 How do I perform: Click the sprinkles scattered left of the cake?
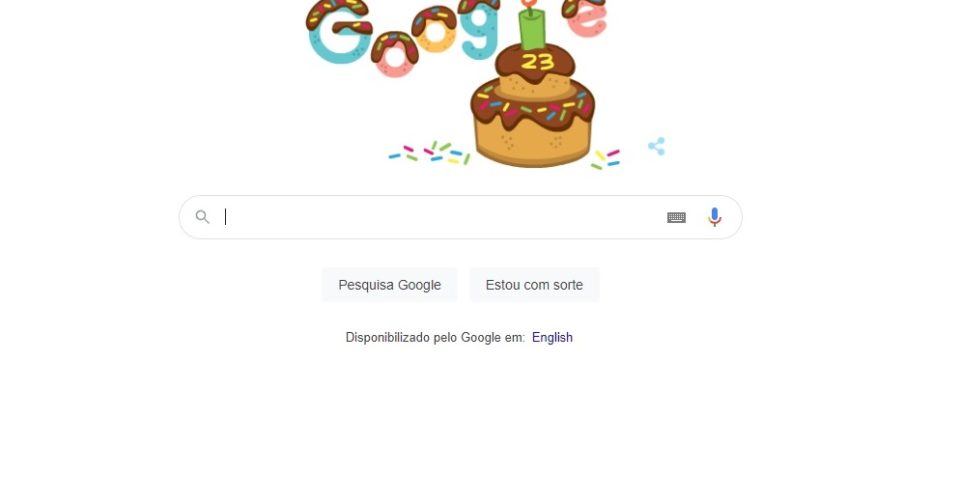430,152
